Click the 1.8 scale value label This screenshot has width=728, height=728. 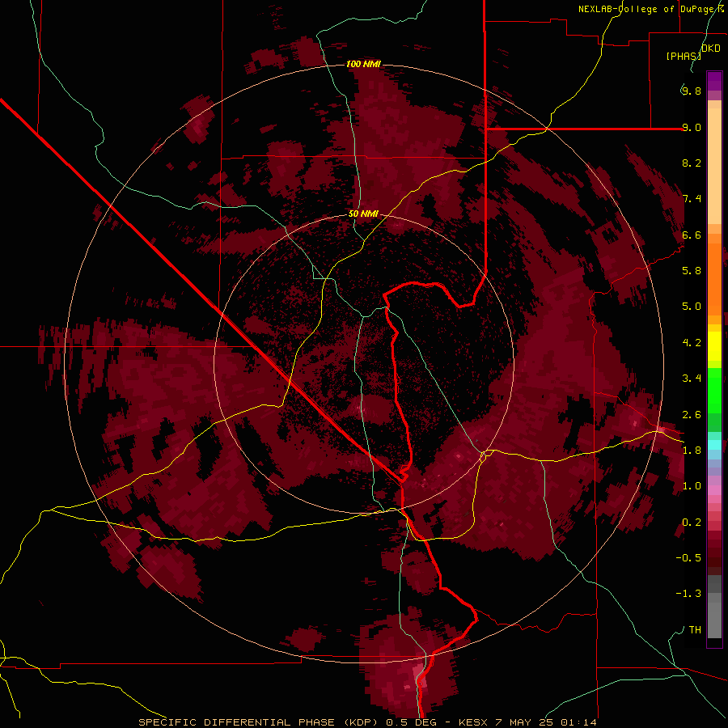coord(692,451)
